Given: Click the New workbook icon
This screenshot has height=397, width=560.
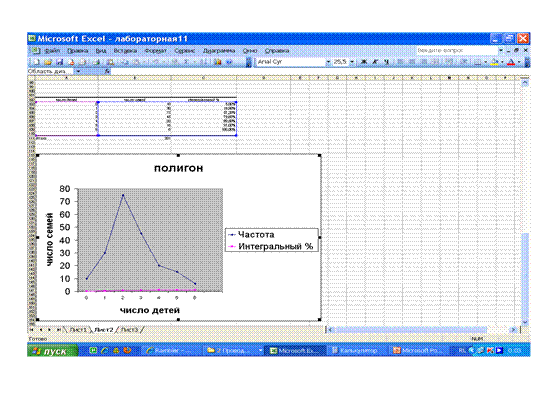Looking at the screenshot, I should click(36, 62).
